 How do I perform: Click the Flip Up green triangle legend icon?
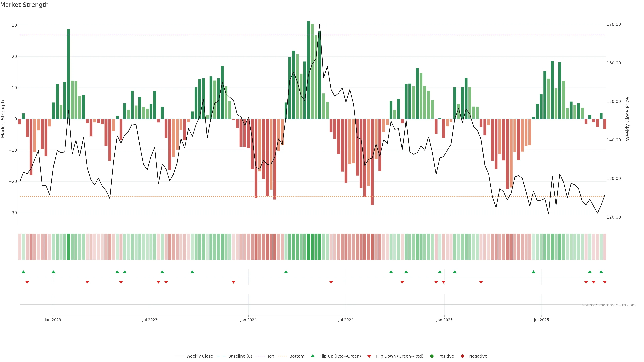pos(312,356)
